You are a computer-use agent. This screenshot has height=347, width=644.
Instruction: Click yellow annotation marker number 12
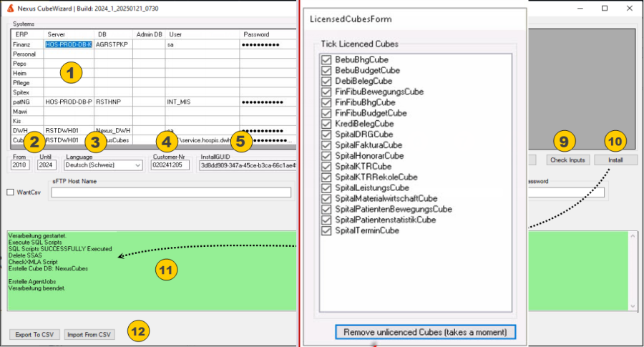coord(138,331)
